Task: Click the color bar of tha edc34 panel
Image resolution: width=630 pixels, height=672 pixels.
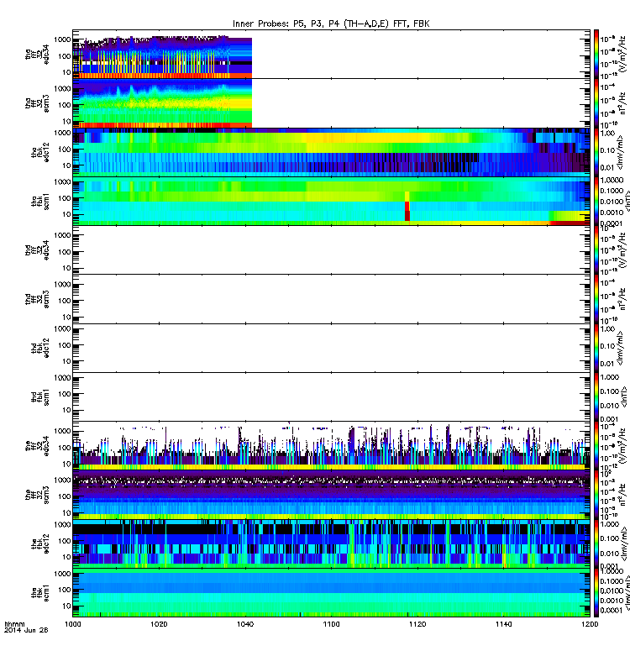Action: tap(596, 55)
